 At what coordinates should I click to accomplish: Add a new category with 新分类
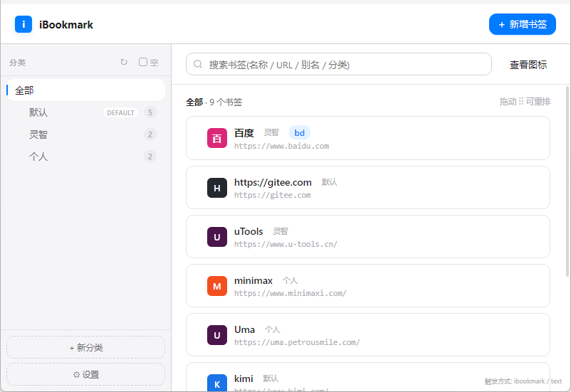point(86,347)
